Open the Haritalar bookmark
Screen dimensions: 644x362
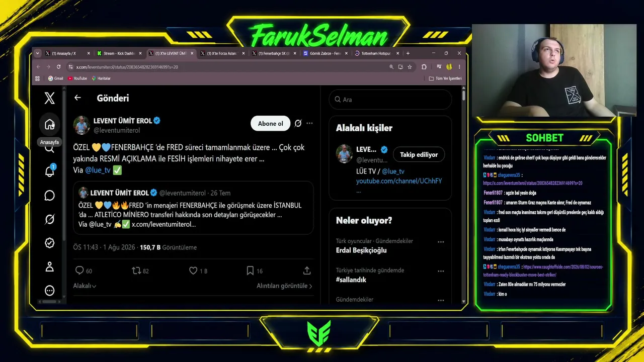click(x=101, y=78)
